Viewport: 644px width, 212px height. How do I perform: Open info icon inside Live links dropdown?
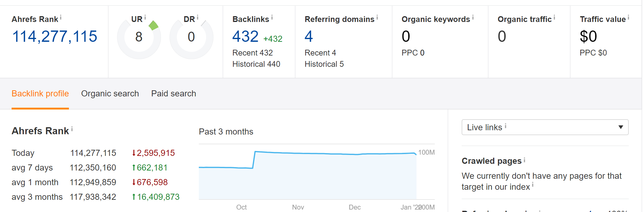[x=506, y=126]
